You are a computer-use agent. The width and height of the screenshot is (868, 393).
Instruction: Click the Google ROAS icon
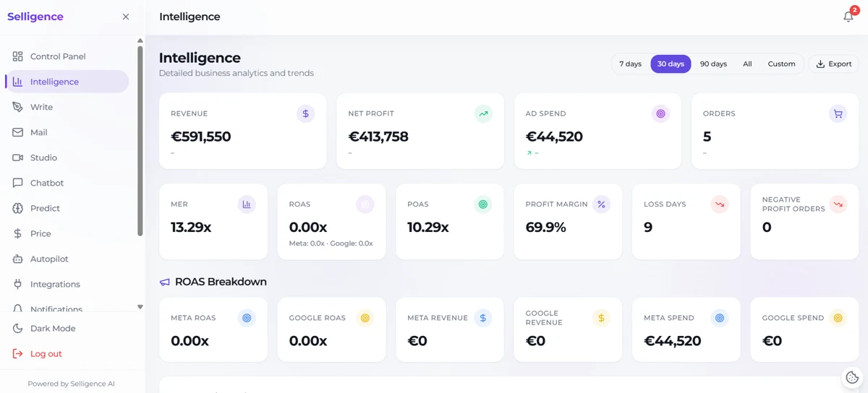365,318
